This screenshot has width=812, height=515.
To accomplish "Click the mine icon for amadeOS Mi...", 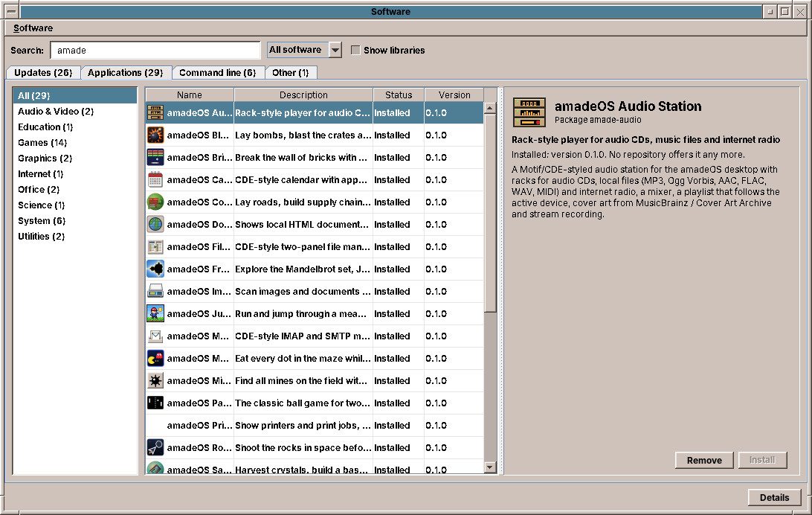I will pyautogui.click(x=155, y=380).
